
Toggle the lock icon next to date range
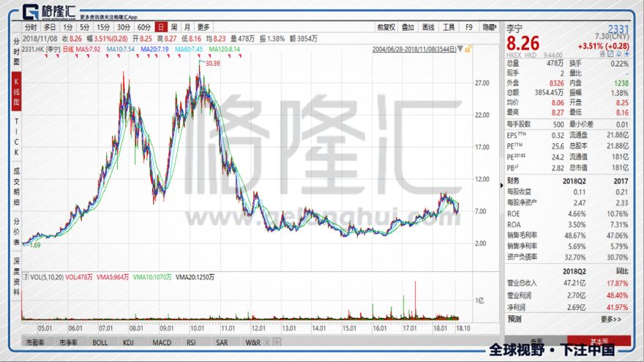coord(468,49)
